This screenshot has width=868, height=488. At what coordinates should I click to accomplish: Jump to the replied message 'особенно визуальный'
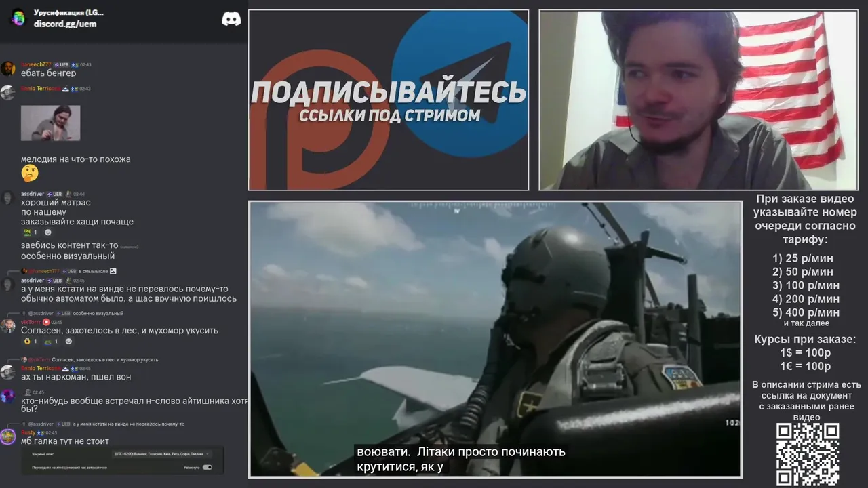(x=98, y=313)
